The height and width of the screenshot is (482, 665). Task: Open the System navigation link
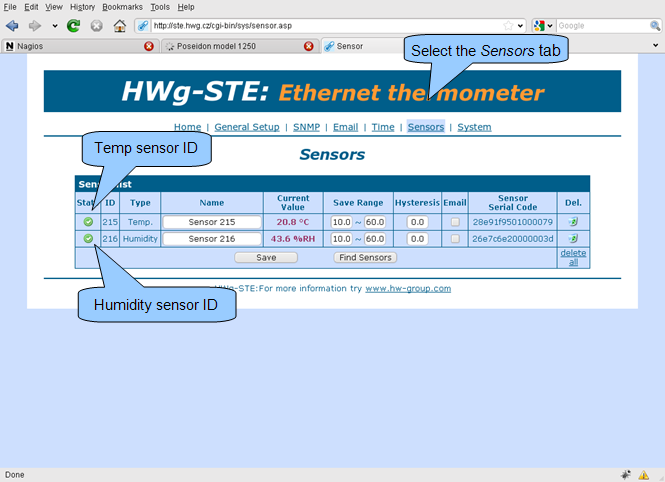474,127
